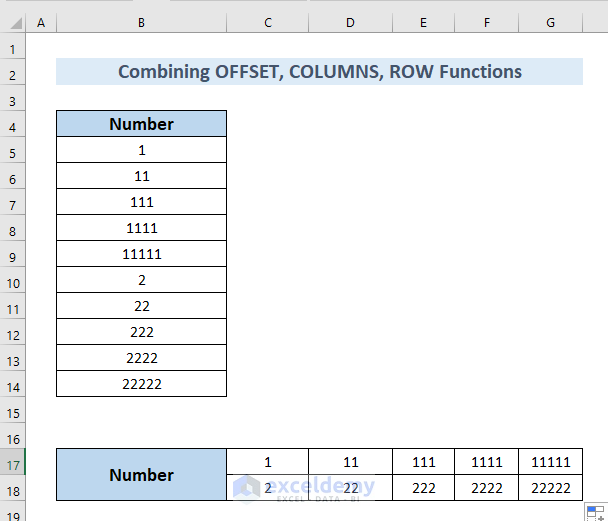Screen dimensions: 608x521
Task: Select column B header
Action: [142, 23]
